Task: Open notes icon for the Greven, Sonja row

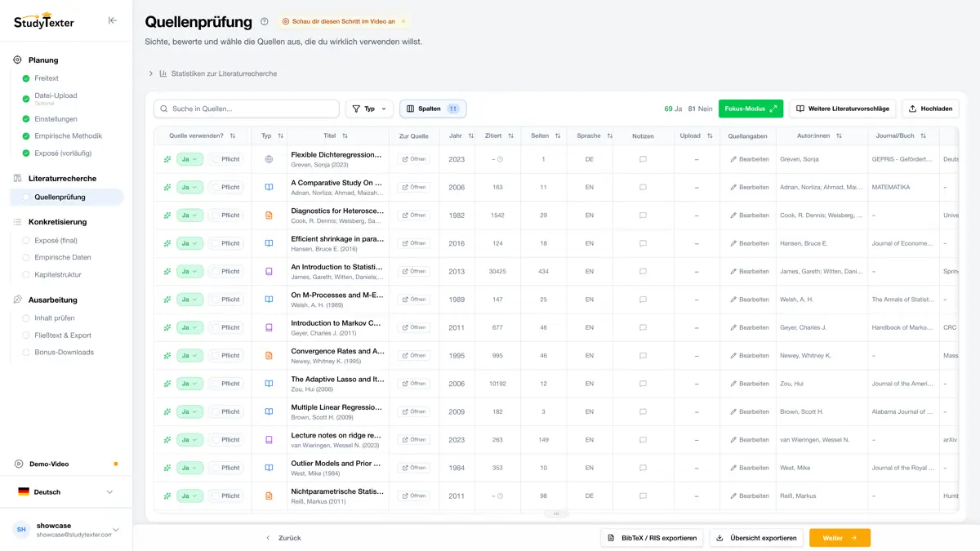Action: (x=643, y=159)
